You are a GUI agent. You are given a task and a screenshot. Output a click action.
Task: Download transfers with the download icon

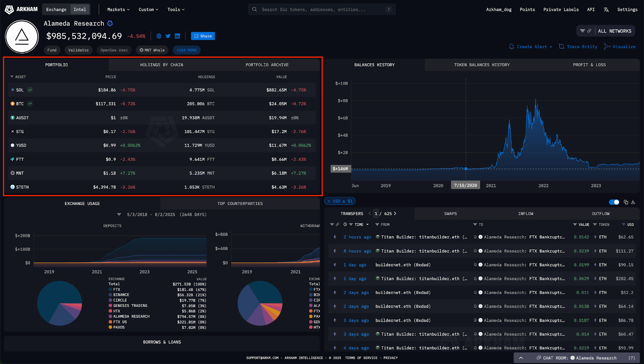point(633,202)
